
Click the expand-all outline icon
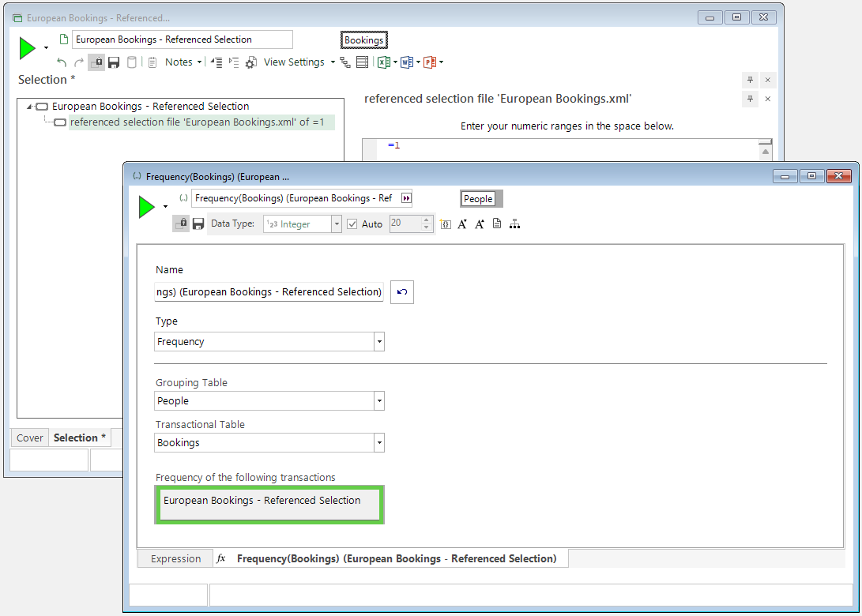pos(234,62)
